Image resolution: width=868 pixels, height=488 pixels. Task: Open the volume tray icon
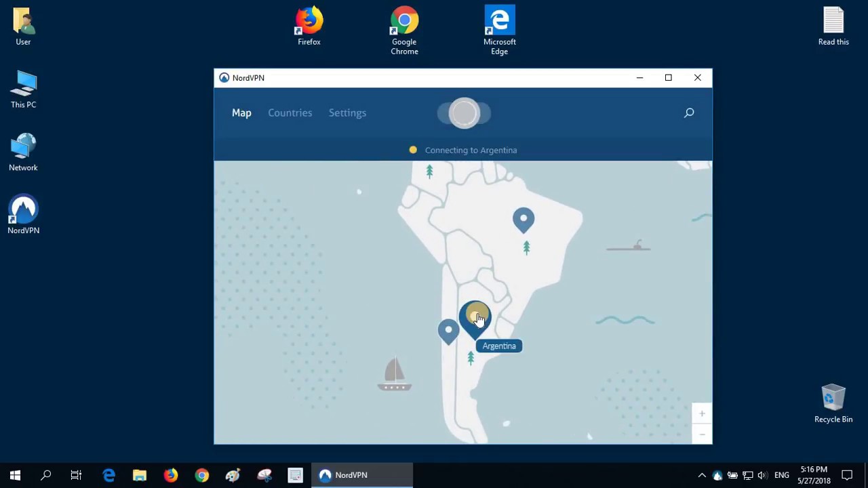pyautogui.click(x=762, y=475)
